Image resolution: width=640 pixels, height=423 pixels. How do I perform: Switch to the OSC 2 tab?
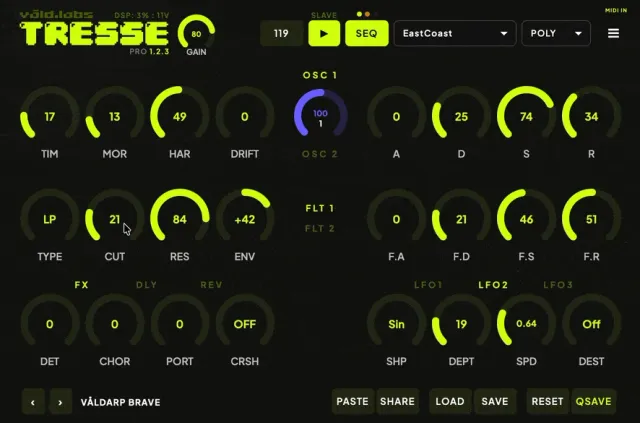click(320, 154)
